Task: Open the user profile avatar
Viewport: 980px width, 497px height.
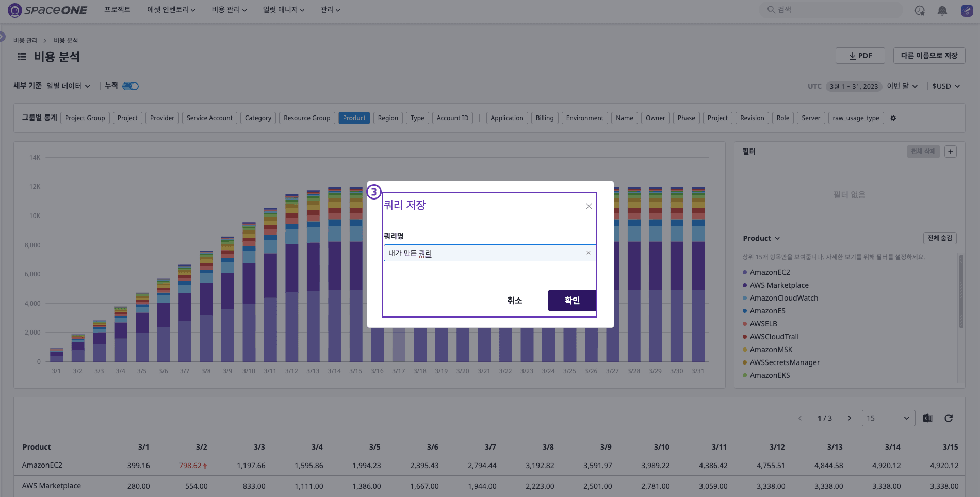Action: 967,10
